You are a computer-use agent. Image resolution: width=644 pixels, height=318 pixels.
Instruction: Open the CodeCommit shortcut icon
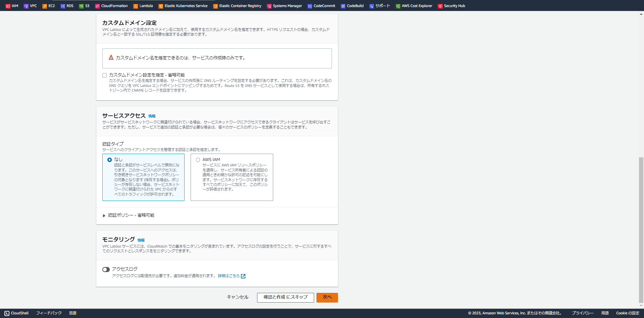pyautogui.click(x=310, y=6)
